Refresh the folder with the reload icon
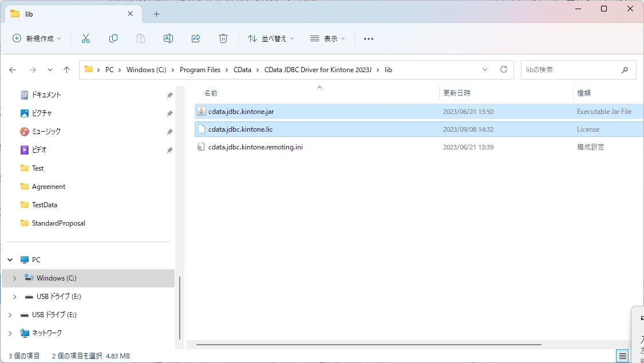Screen dimensions: 644x363 [x=503, y=69]
